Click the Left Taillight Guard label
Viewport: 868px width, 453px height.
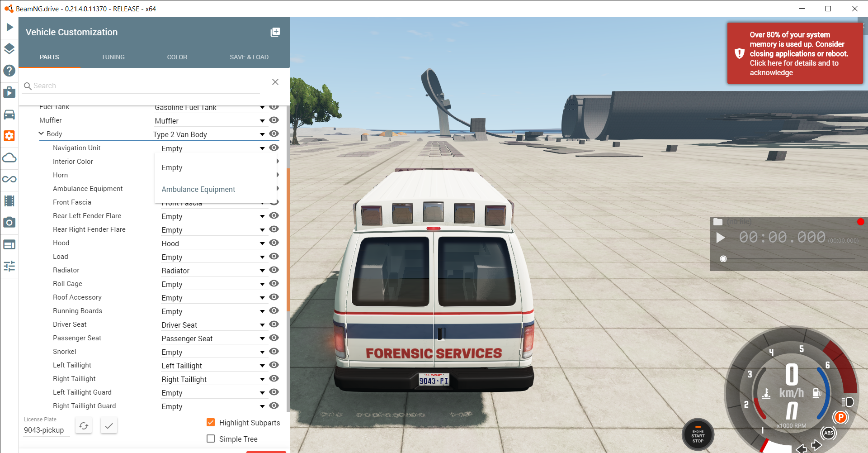point(82,392)
